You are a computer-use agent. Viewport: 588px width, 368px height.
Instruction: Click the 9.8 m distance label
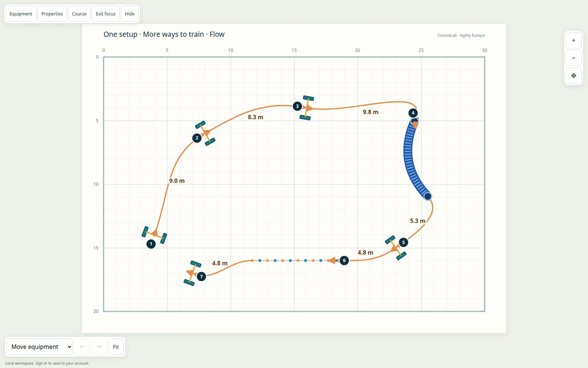click(371, 112)
